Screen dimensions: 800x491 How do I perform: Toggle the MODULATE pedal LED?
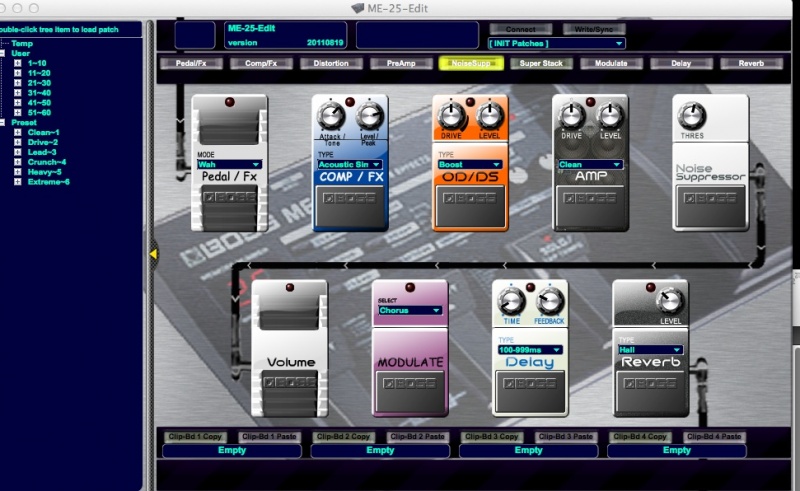click(x=410, y=287)
